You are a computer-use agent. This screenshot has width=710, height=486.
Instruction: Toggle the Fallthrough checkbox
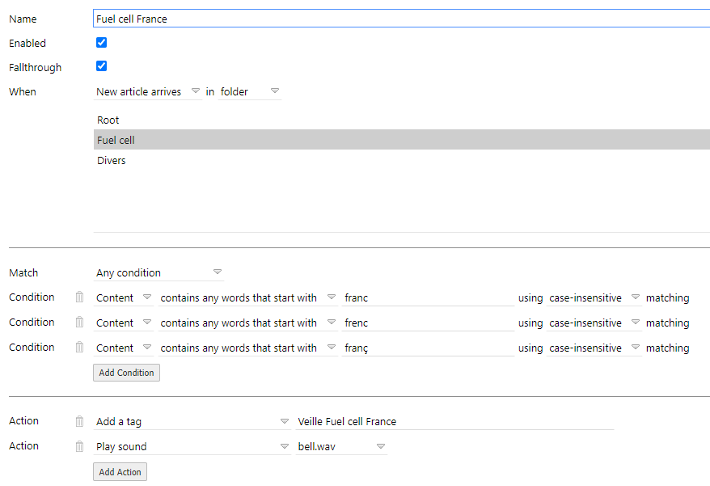pos(101,66)
